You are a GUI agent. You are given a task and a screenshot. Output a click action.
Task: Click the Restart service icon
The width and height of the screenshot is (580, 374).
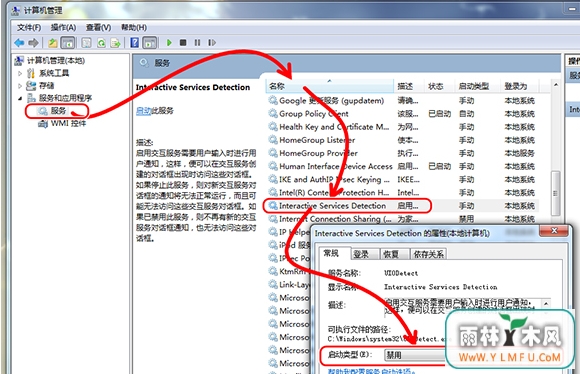click(x=212, y=43)
